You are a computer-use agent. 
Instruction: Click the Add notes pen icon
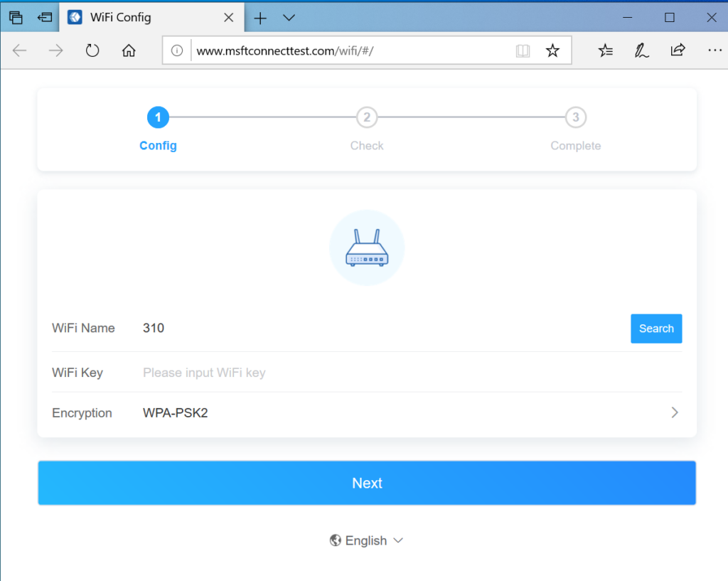(641, 50)
